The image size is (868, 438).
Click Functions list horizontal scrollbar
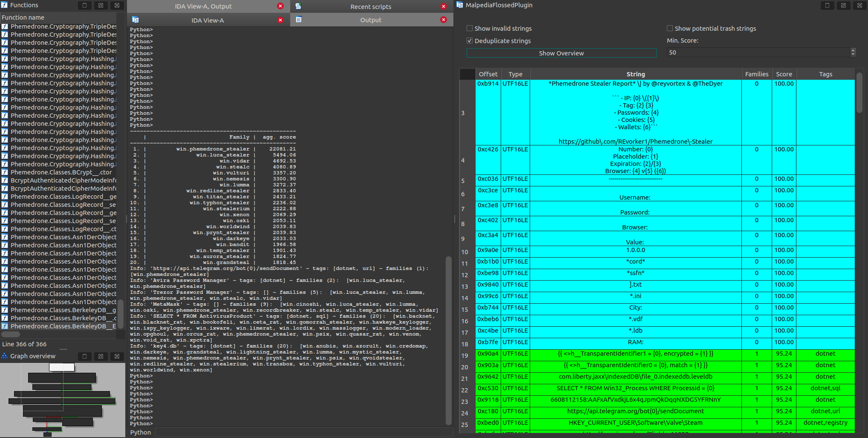pos(11,334)
